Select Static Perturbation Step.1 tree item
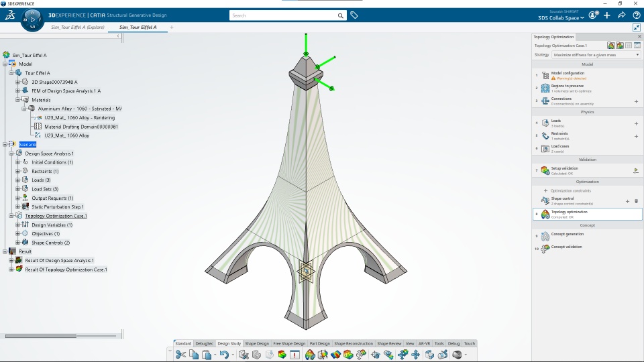The width and height of the screenshot is (644, 362). pyautogui.click(x=58, y=207)
